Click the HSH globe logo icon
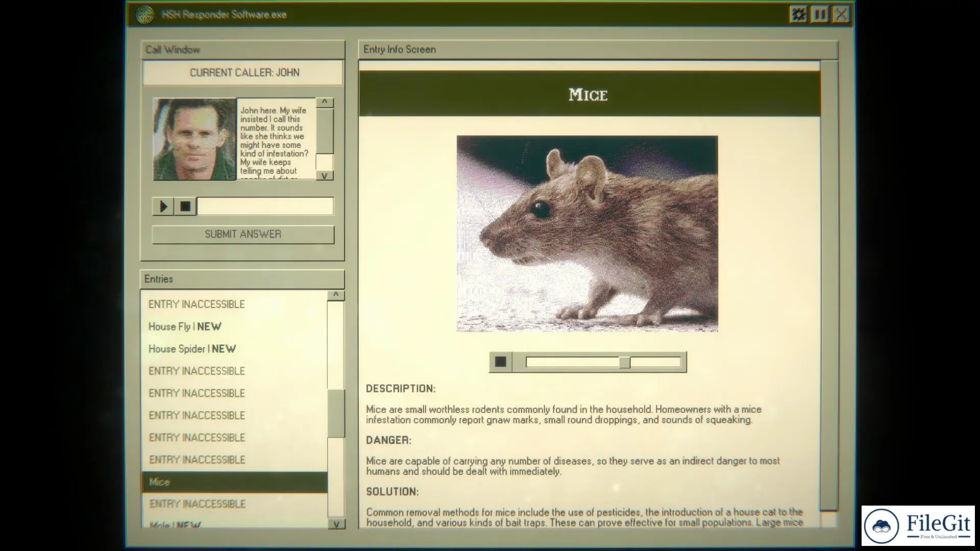This screenshot has height=551, width=980. pyautogui.click(x=145, y=15)
